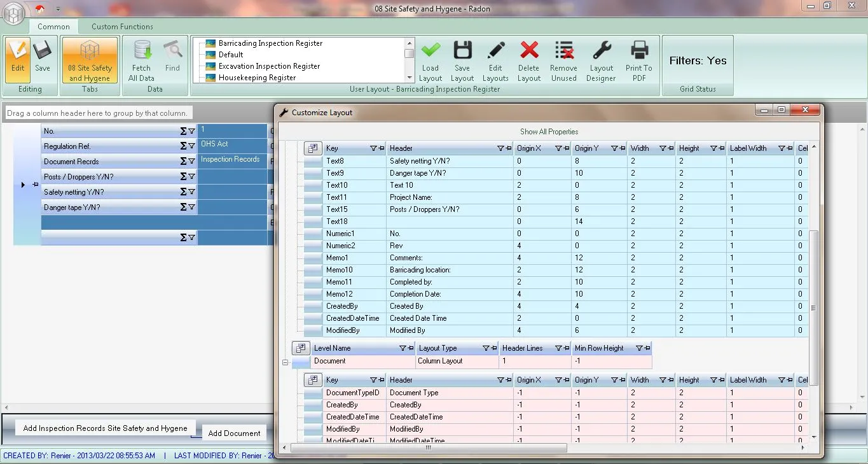Click filter funnel icon for Document Recrds

coord(191,162)
